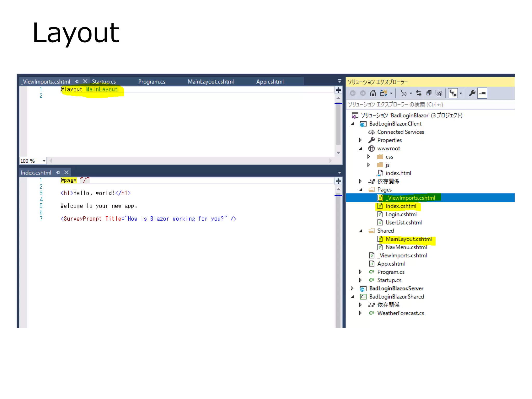Click the Pending Changes Filter clock icon
Screen dimensions: 532x399
point(404,93)
